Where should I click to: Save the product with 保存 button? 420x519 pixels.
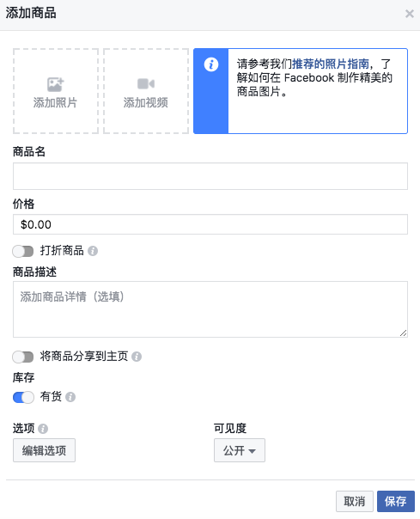(395, 501)
